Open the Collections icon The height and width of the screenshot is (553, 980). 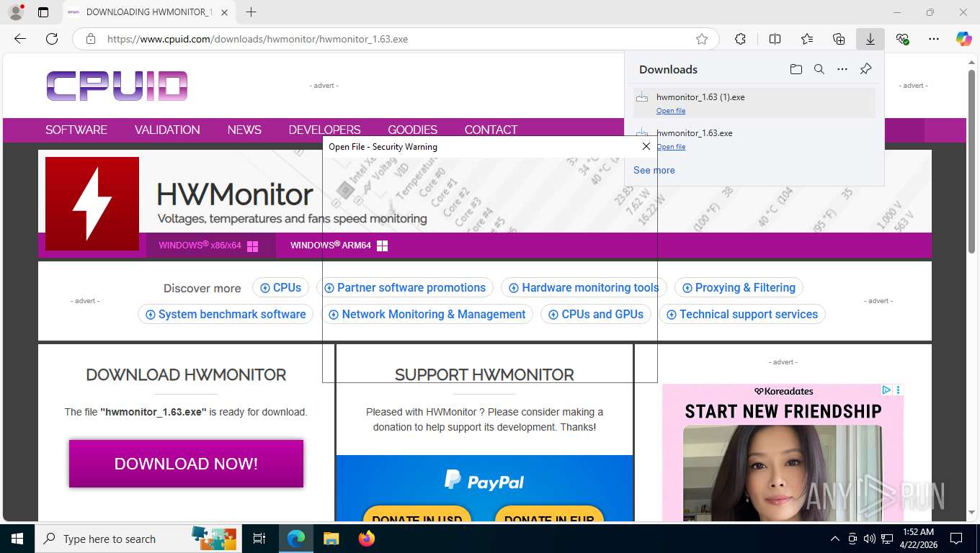pos(839,39)
